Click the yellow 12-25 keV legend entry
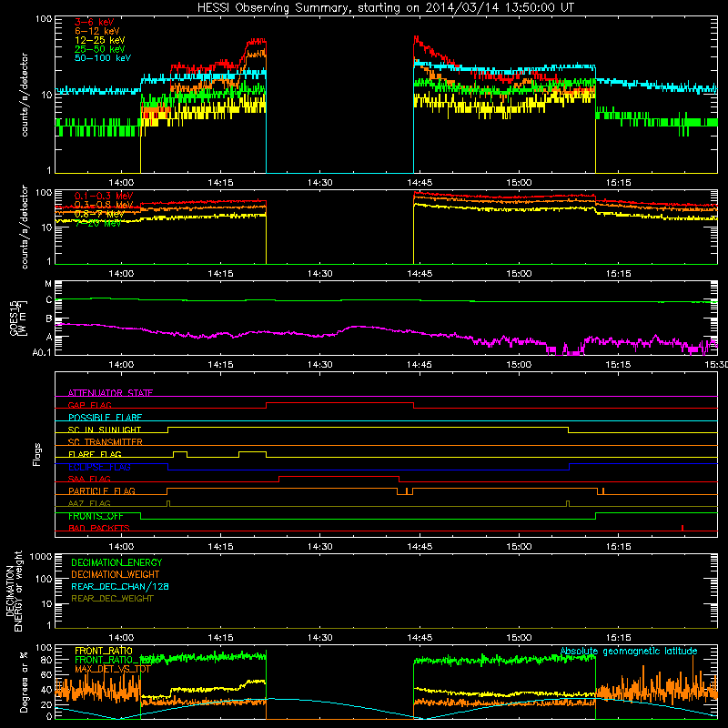 click(x=100, y=40)
